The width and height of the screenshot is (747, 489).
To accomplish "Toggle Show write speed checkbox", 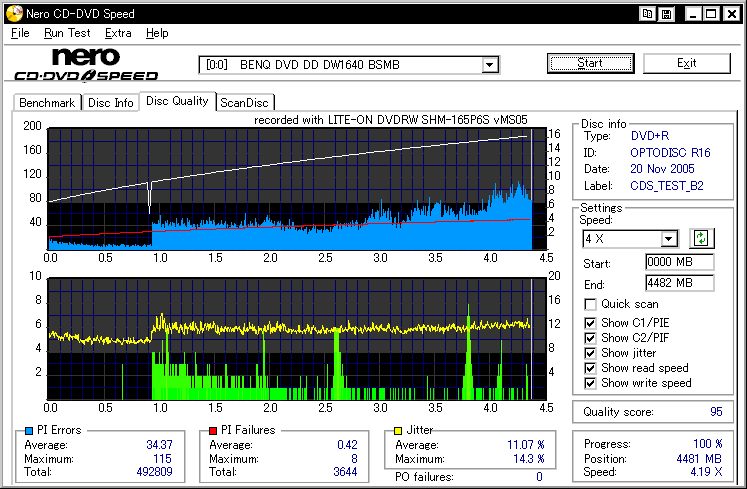I will pyautogui.click(x=590, y=383).
